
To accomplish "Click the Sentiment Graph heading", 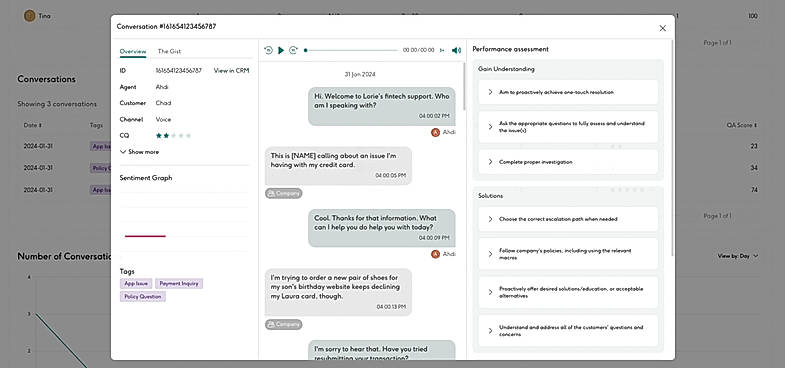I will pos(146,178).
